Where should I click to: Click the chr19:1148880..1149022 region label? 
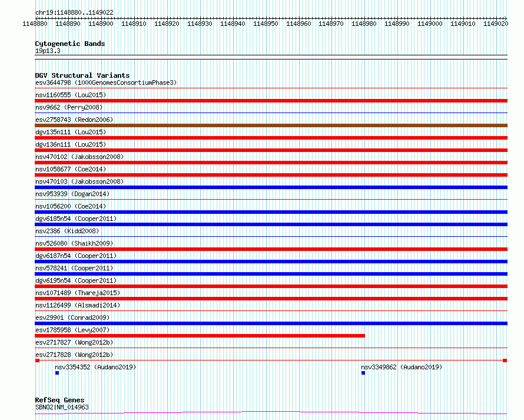coord(74,12)
